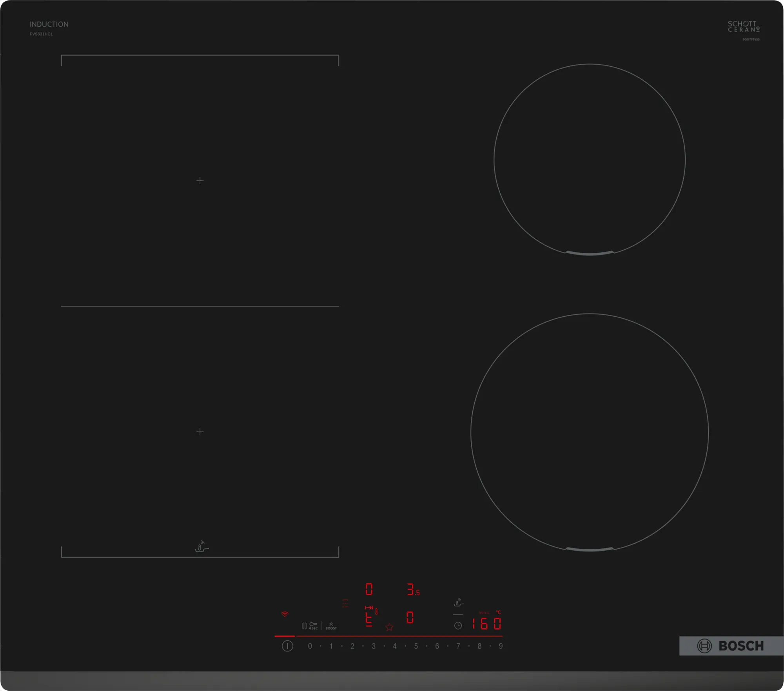Tap the upper flex zone cross marker

click(200, 181)
